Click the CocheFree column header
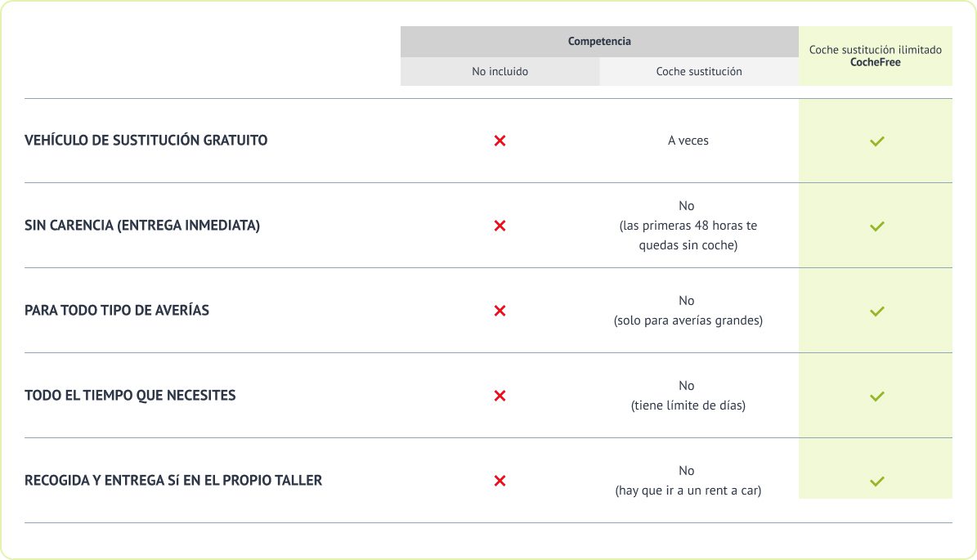Viewport: 977px width, 560px height. 876,56
